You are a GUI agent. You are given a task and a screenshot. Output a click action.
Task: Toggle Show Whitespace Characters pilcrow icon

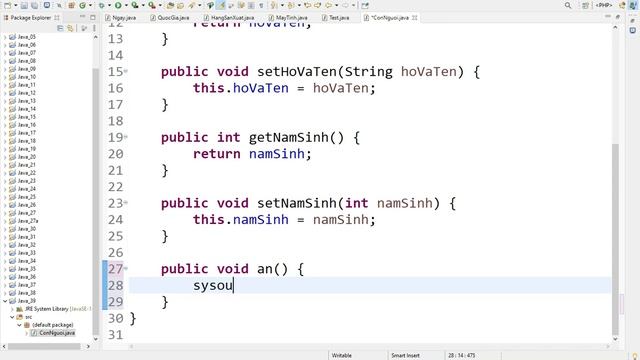(262, 5)
